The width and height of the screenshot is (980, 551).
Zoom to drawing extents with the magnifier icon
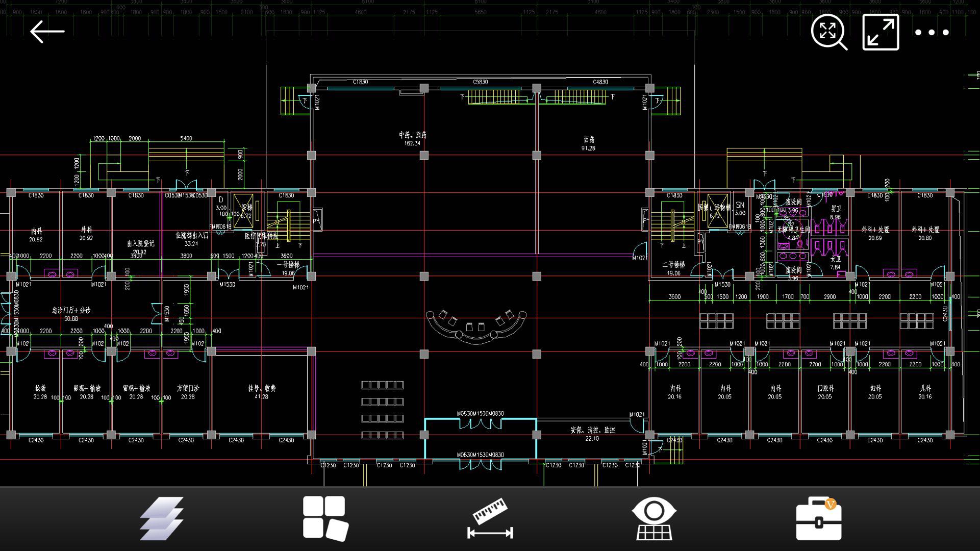pyautogui.click(x=829, y=33)
